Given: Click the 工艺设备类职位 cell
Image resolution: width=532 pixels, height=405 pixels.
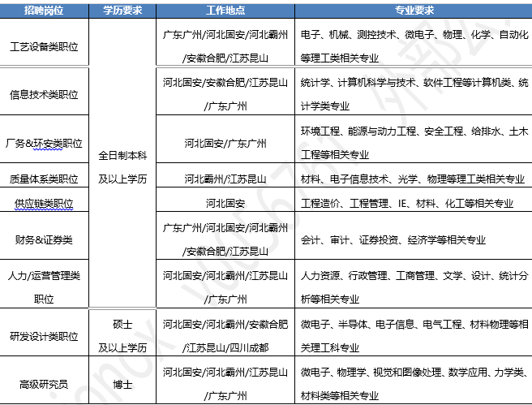Looking at the screenshot, I should click(x=45, y=47).
